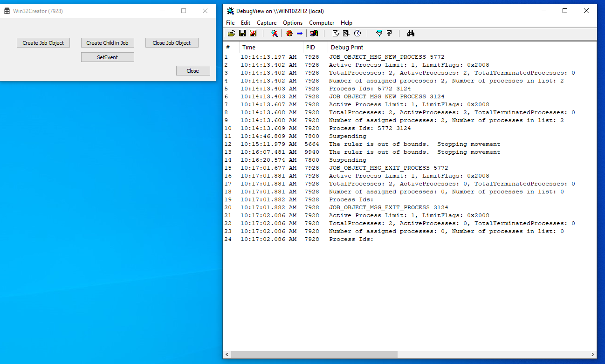
Task: Select row 20 JOB_OBJECT_MSG_EXIT_PROCESS 3124
Action: coord(410,207)
